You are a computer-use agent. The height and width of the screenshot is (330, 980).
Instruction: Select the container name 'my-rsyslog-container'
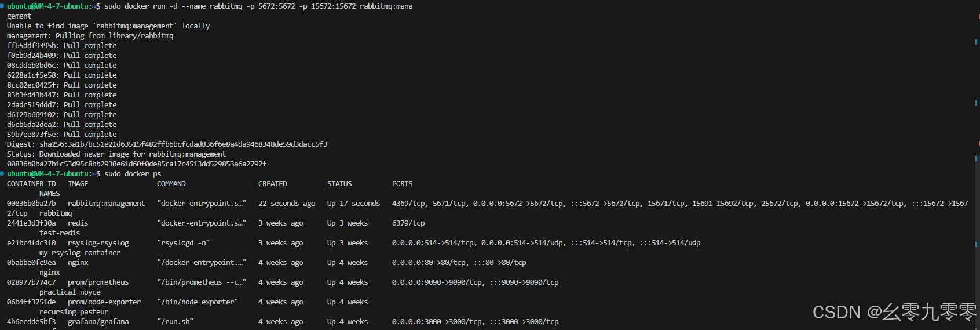point(80,253)
